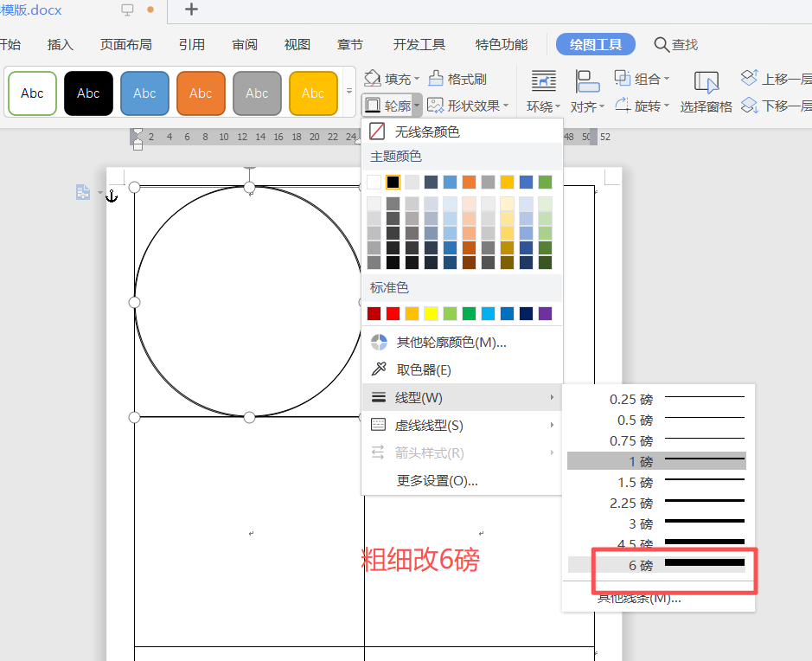
Task: Click the left indent marker on the ruler
Action: [x=137, y=139]
